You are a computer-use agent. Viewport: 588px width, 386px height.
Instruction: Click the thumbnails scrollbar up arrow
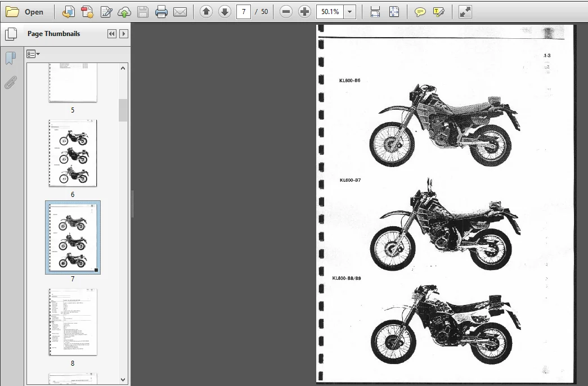[x=123, y=68]
